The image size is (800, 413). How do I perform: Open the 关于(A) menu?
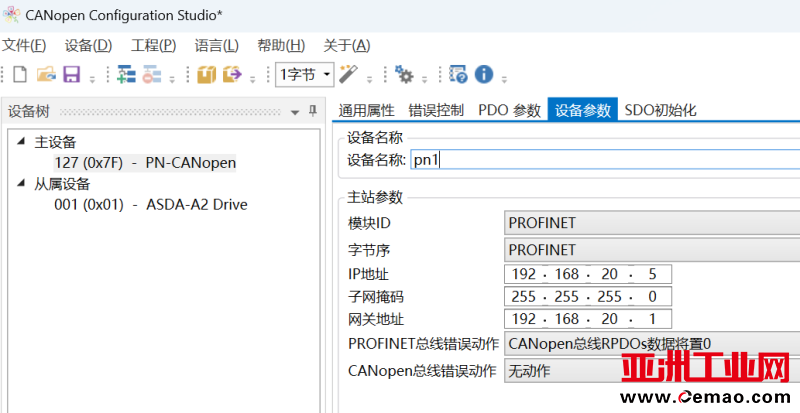pos(347,46)
